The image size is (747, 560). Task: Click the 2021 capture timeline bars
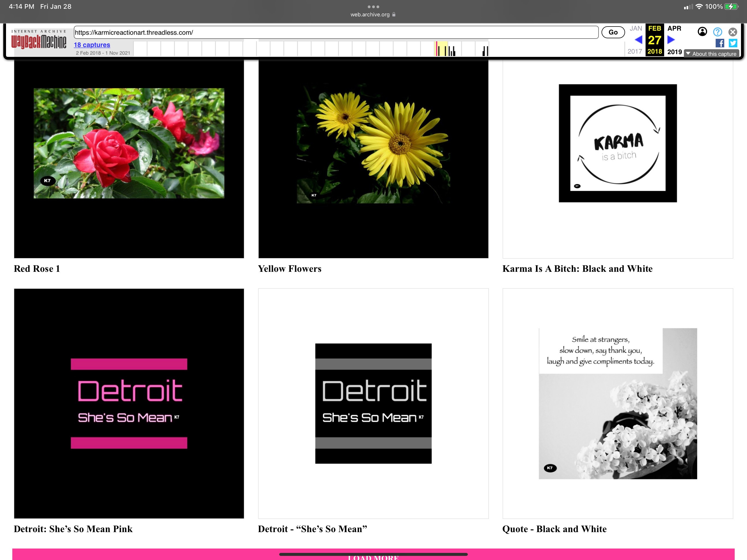tap(485, 51)
